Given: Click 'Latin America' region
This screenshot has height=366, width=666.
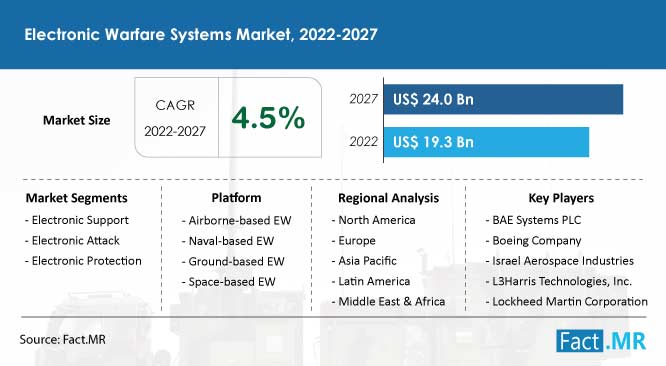Looking at the screenshot, I should coord(374,281).
